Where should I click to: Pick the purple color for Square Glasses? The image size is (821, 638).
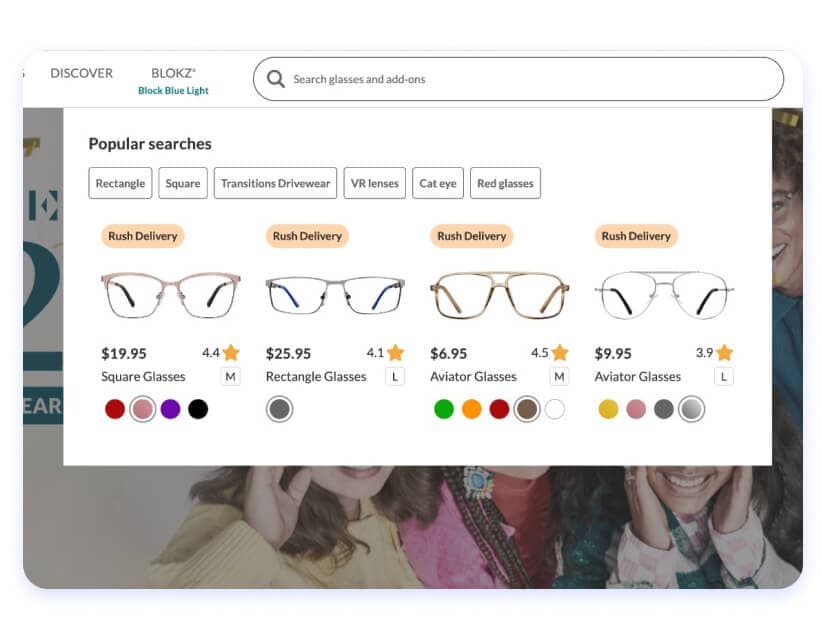(x=171, y=409)
